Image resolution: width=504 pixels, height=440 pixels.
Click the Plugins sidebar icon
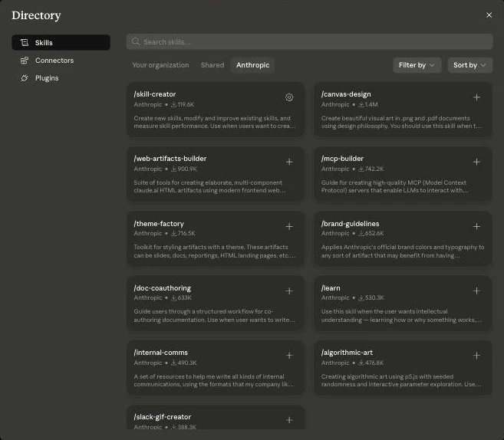(25, 78)
